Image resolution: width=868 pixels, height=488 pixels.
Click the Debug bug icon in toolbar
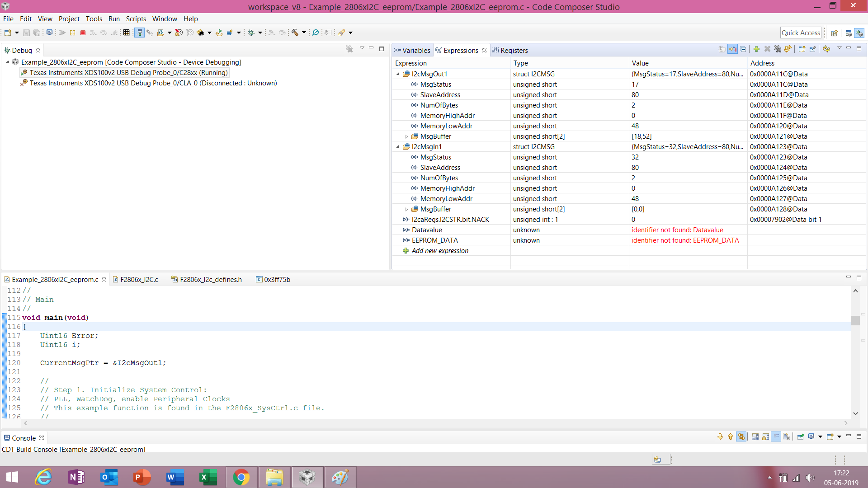251,33
